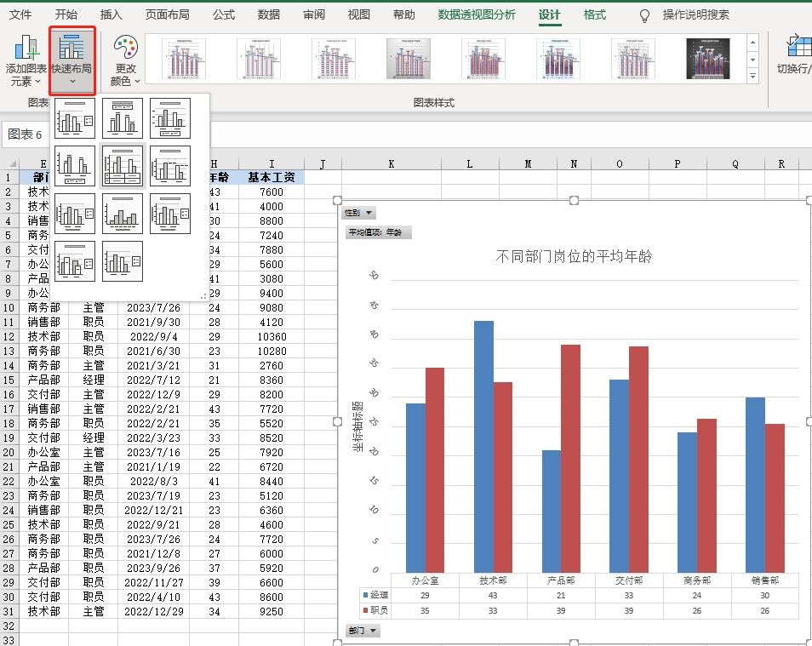Switch to the 格式 ribbon tab
Screen dimensions: 812x646
click(x=595, y=15)
